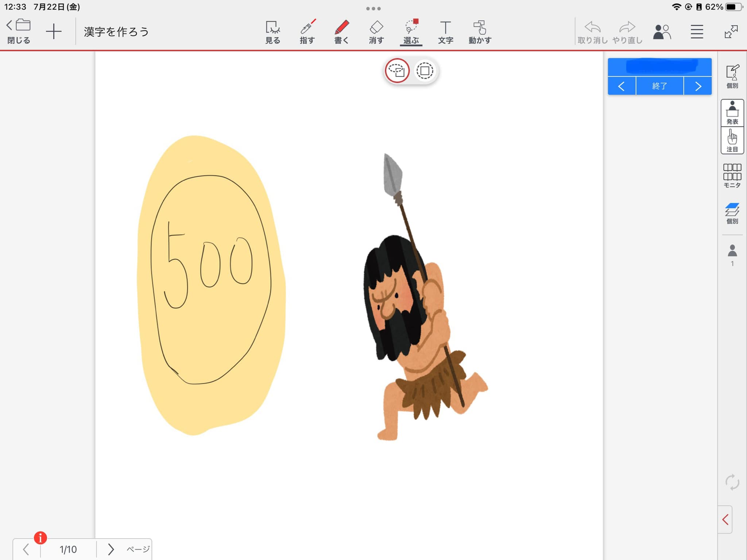Toggle 注目 attention mode
Screen dimensions: 747x560
732,141
